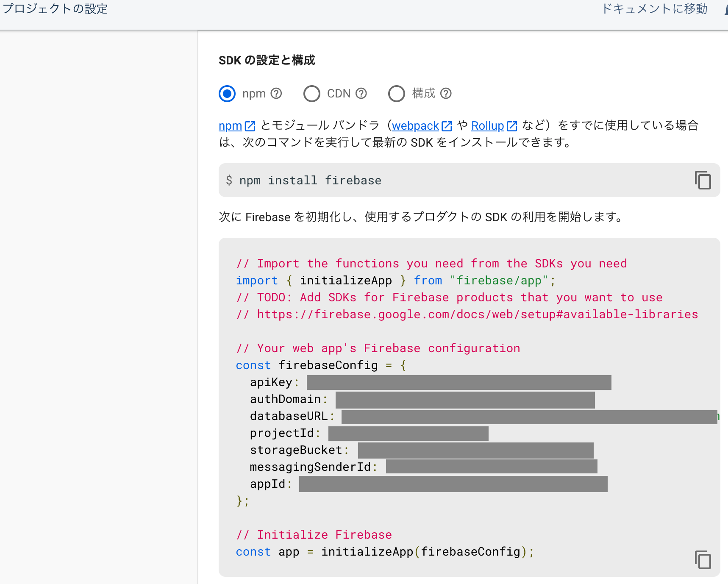Copy the npm install firebase command
Image resolution: width=728 pixels, height=584 pixels.
[703, 180]
